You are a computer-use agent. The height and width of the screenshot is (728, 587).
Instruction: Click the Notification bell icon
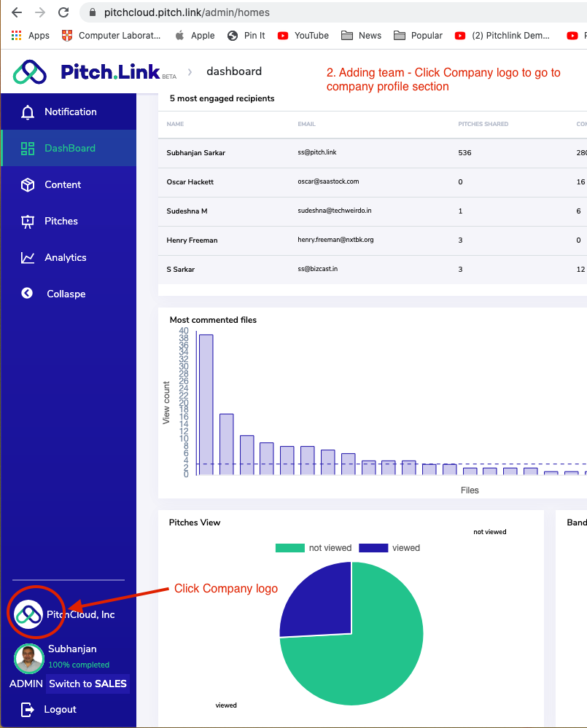click(x=28, y=112)
